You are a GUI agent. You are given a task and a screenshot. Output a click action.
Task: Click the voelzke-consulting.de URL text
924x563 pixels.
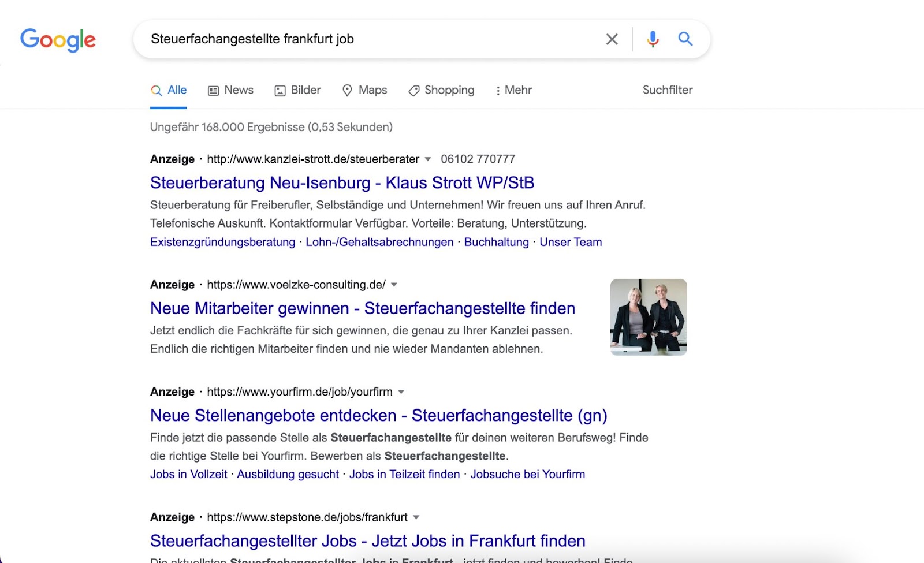coord(296,285)
